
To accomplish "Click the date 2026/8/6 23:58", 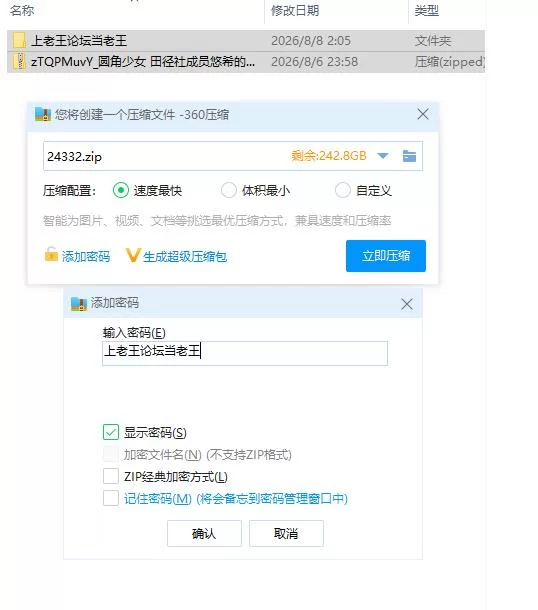I will [x=314, y=62].
